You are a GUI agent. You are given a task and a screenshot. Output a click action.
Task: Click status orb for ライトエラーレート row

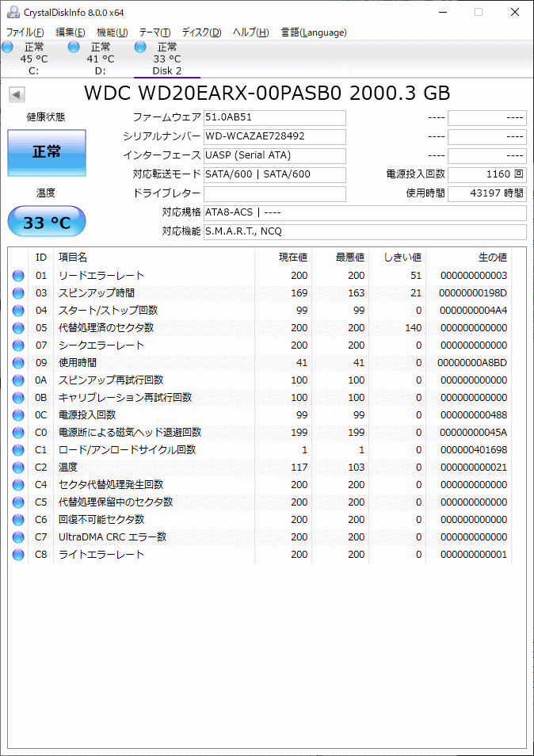tap(18, 555)
